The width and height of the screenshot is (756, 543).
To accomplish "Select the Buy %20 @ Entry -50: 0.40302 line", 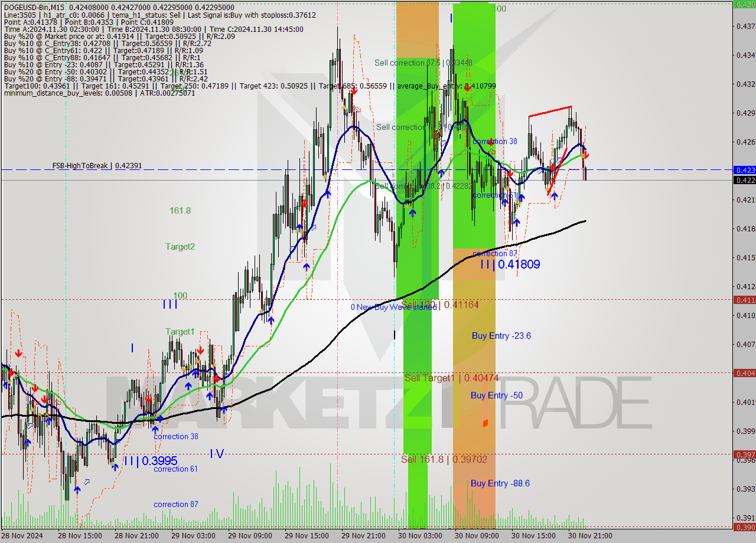I will 105,71.
